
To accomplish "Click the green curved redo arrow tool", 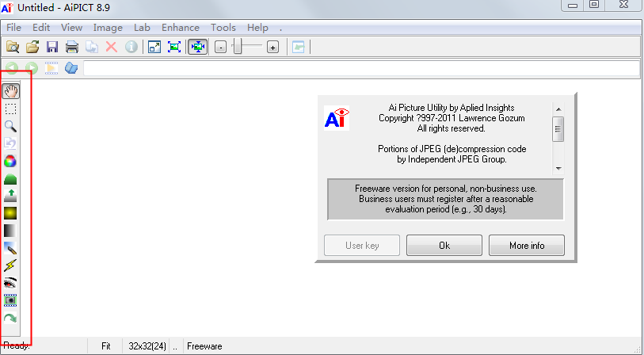I will tap(10, 318).
